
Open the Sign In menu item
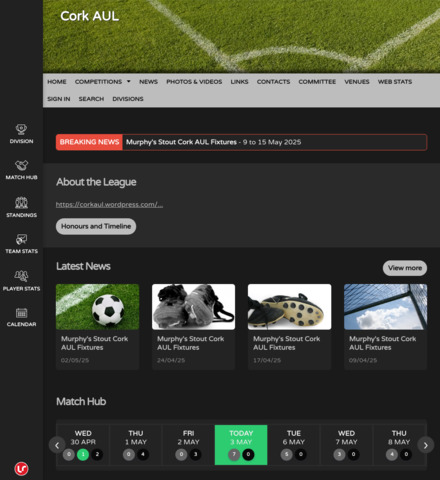[59, 99]
